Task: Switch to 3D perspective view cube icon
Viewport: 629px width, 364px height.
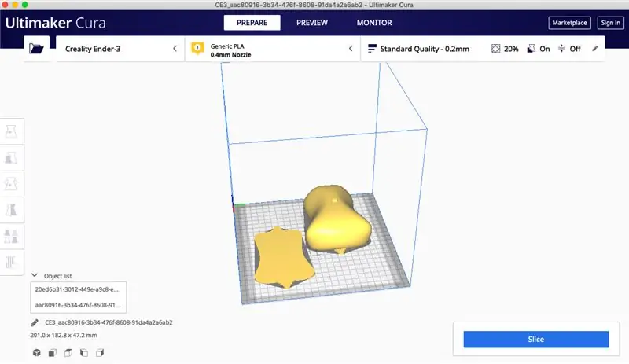Action: tap(36, 353)
